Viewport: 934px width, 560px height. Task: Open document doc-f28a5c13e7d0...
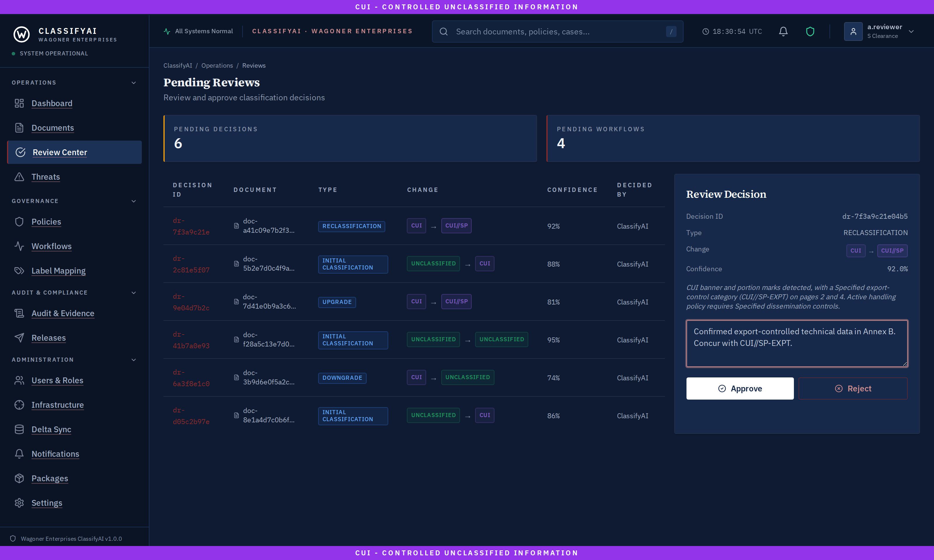tap(269, 339)
